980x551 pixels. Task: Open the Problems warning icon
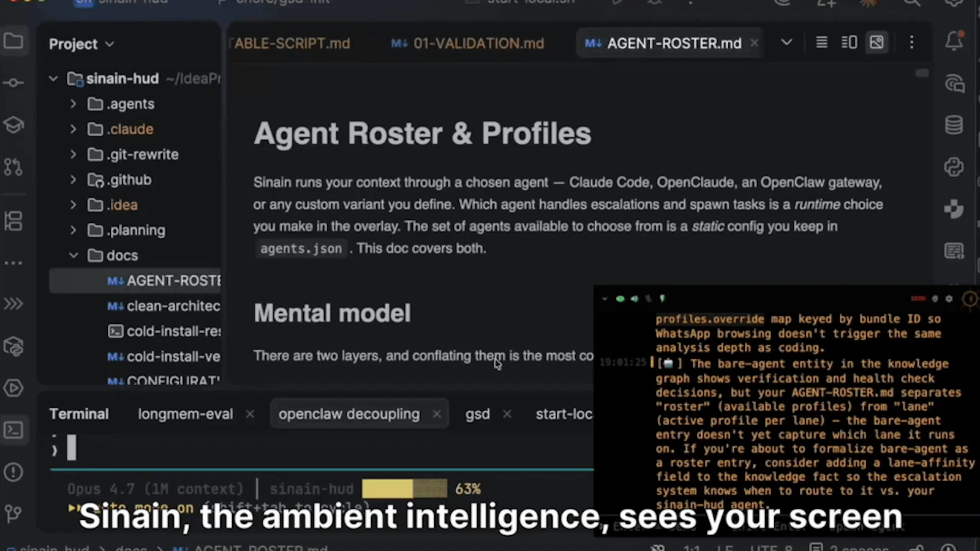click(13, 472)
